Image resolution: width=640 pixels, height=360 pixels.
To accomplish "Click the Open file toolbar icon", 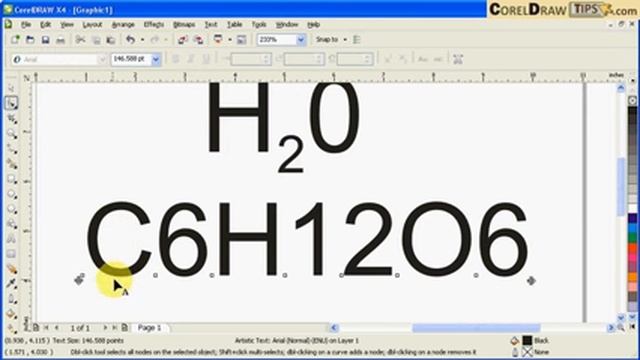I will pyautogui.click(x=30, y=40).
